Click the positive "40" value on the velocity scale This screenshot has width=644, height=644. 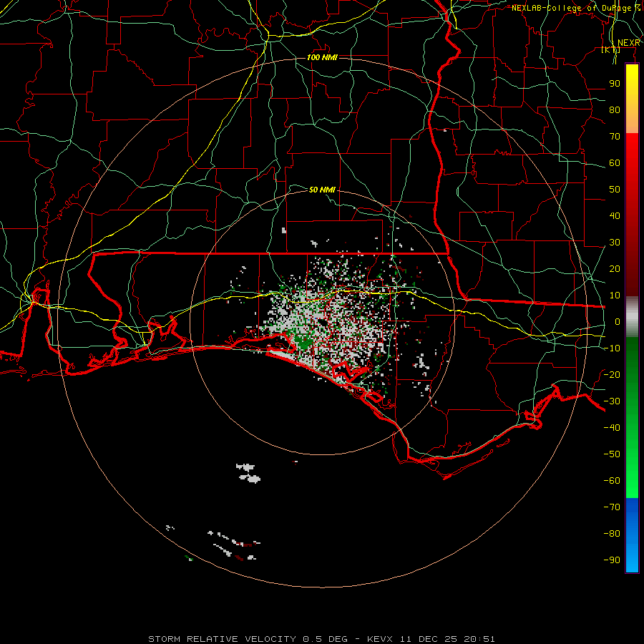615,216
